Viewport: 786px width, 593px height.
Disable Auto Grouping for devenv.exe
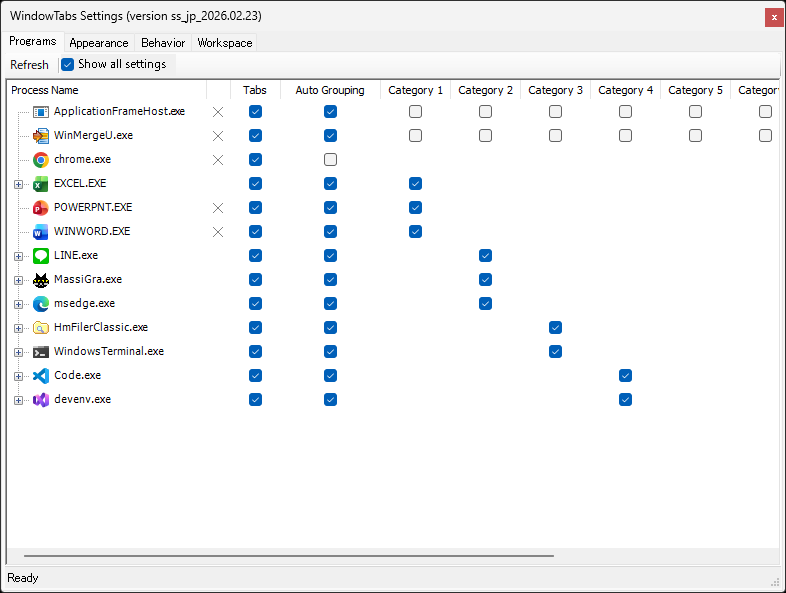point(330,400)
